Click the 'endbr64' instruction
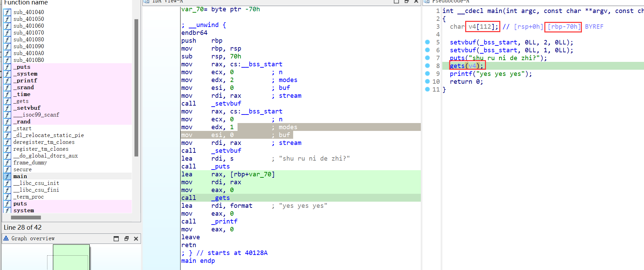 (194, 33)
